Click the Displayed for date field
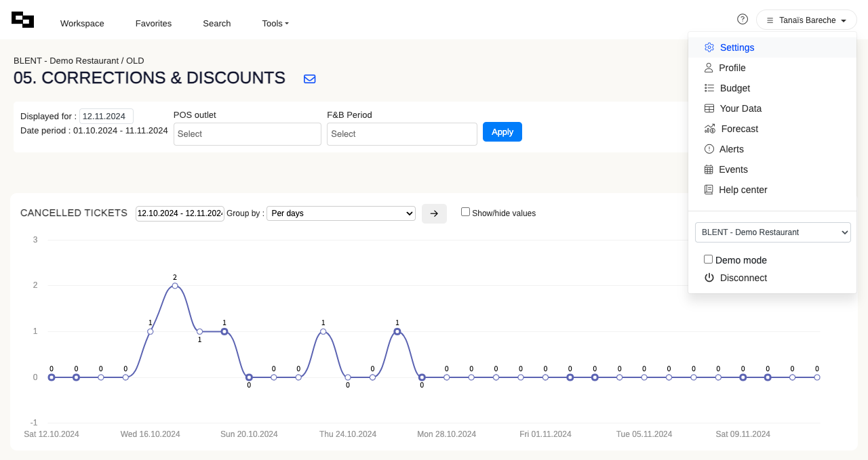Image resolution: width=868 pixels, height=460 pixels. 106,116
